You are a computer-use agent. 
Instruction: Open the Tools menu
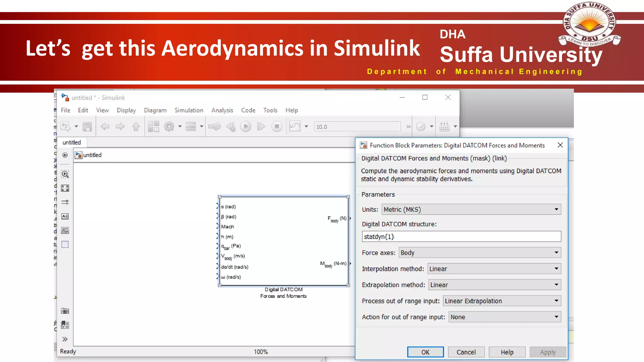click(270, 110)
